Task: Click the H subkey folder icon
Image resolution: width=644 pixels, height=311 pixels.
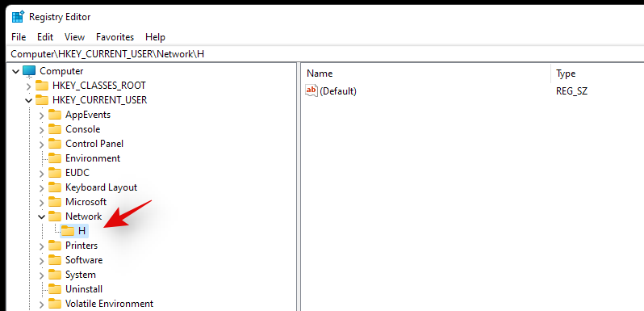Action: pos(68,231)
